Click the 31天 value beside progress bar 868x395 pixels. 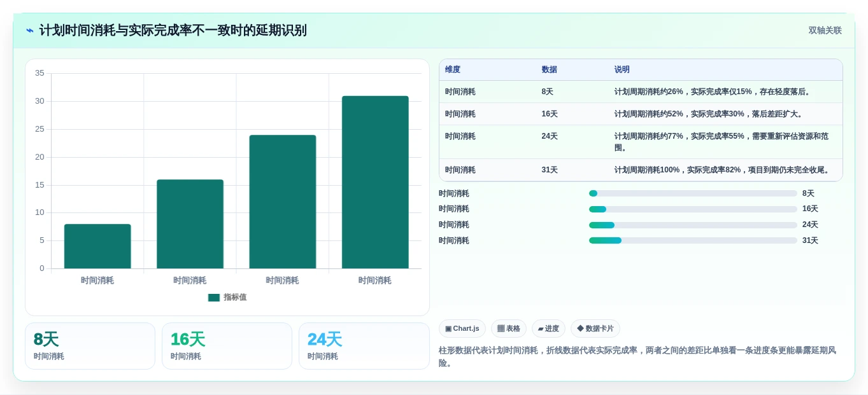coord(810,240)
